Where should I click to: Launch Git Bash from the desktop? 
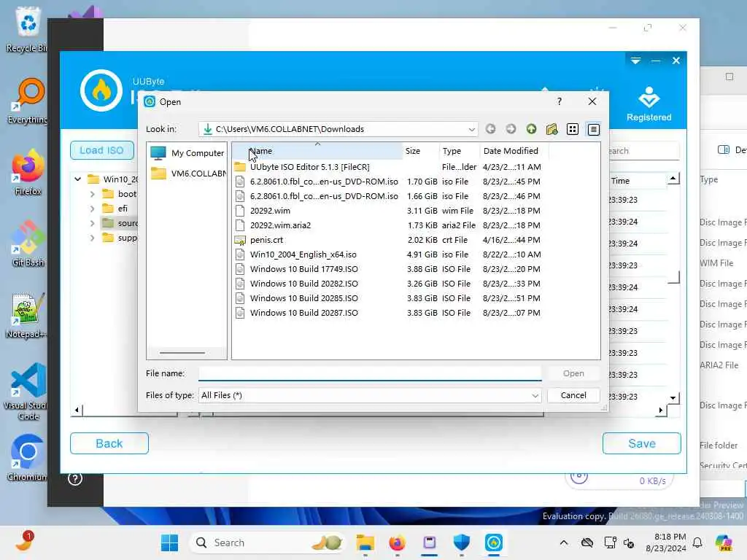pyautogui.click(x=27, y=244)
